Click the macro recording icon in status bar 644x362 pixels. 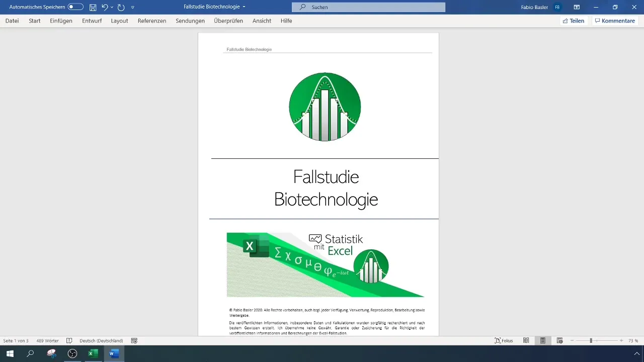coord(134,340)
